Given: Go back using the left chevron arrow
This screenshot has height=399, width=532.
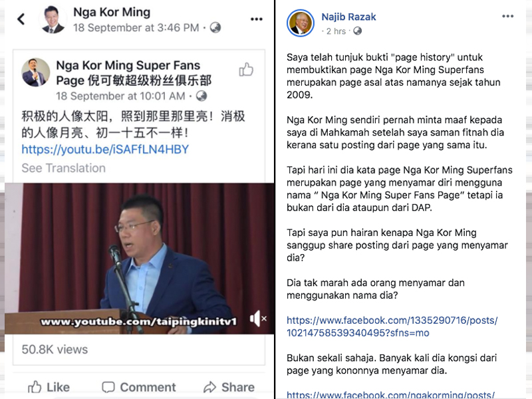Looking at the screenshot, I should [21, 19].
